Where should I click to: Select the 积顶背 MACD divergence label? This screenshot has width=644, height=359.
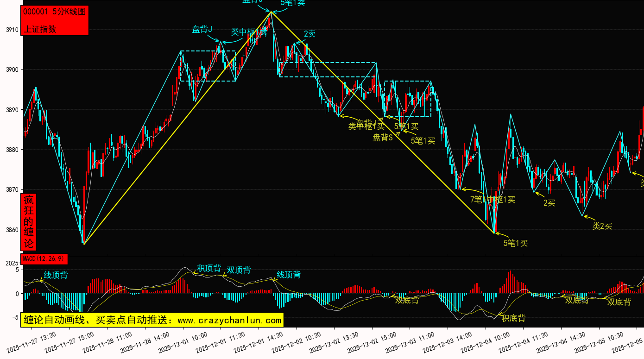click(209, 268)
